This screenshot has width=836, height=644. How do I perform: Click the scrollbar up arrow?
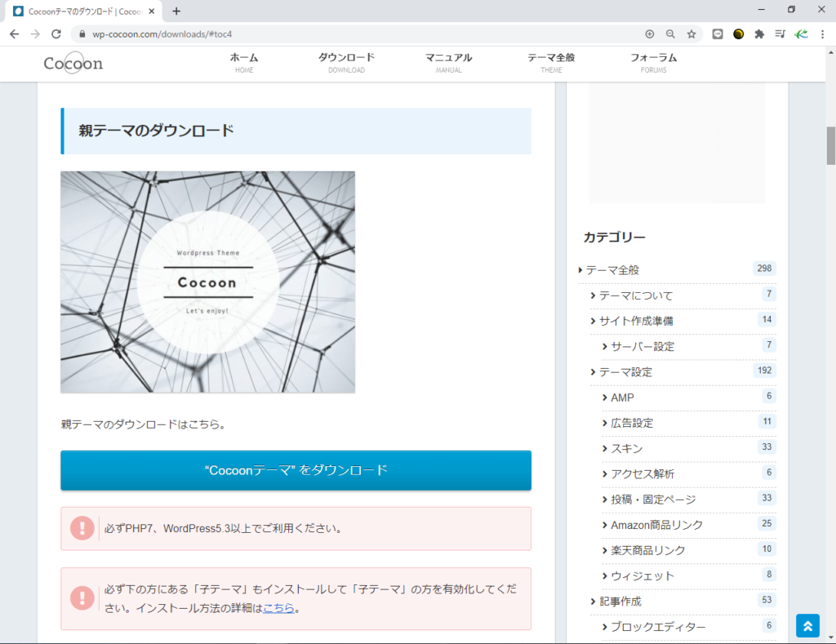pyautogui.click(x=830, y=52)
